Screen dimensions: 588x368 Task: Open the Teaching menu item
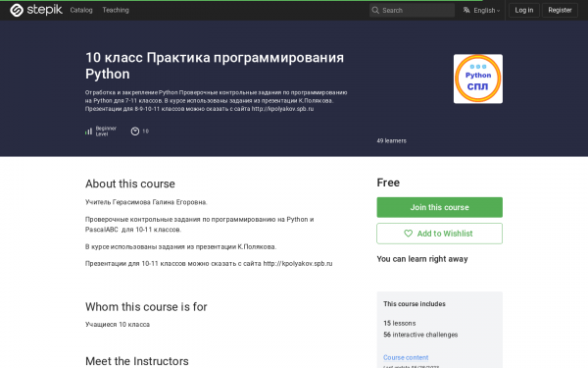tap(116, 10)
